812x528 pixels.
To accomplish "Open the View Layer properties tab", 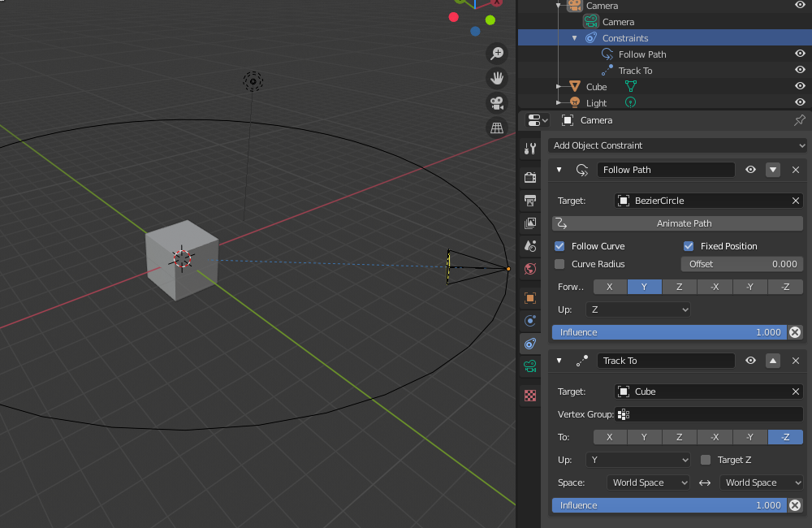I will click(529, 223).
